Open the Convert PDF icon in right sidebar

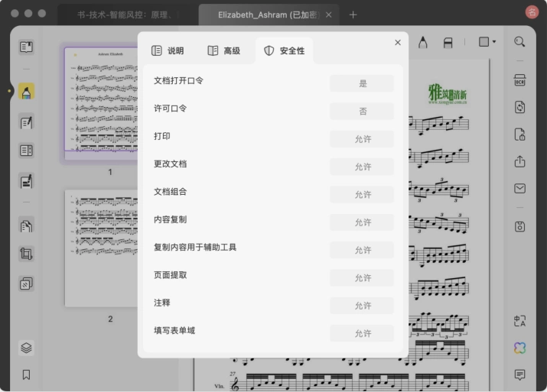point(519,107)
